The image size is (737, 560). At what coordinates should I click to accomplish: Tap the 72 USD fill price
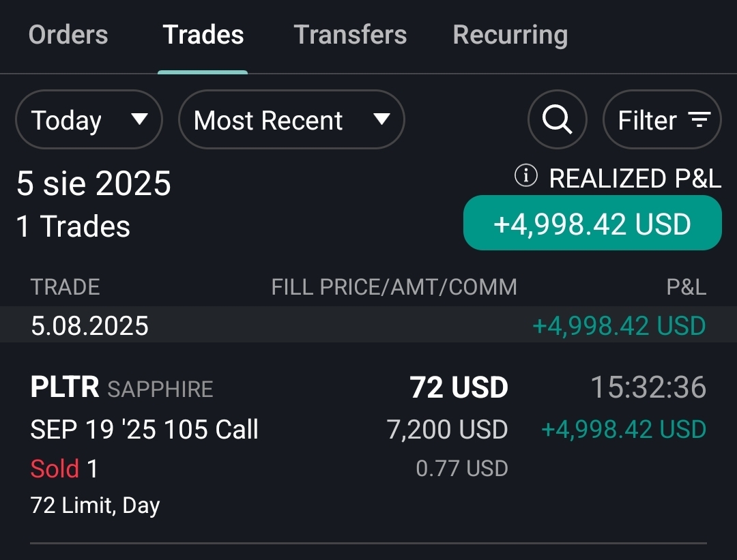(x=459, y=387)
